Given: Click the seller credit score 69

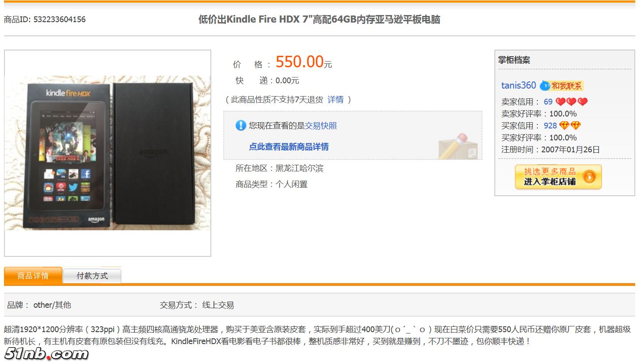Looking at the screenshot, I should (548, 102).
